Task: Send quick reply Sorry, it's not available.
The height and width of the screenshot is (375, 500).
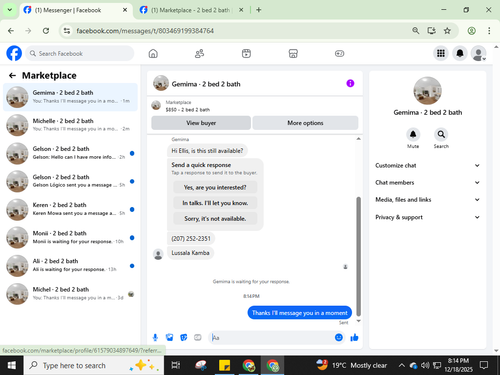Action: tap(215, 219)
